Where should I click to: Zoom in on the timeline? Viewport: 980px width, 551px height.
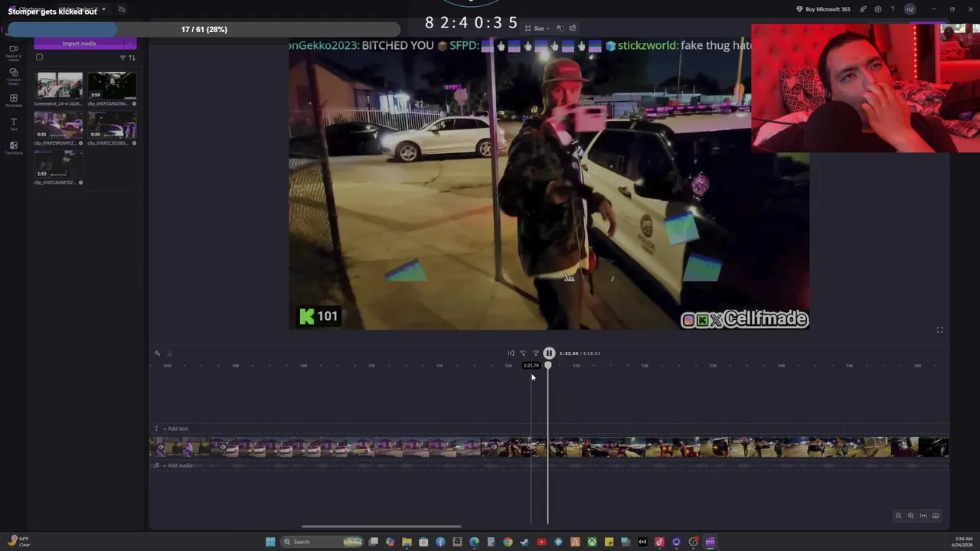910,516
